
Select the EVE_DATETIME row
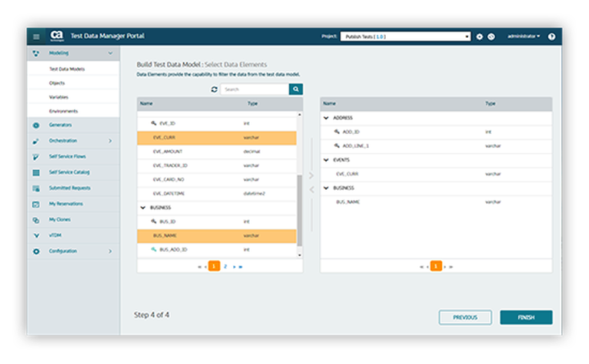[217, 193]
